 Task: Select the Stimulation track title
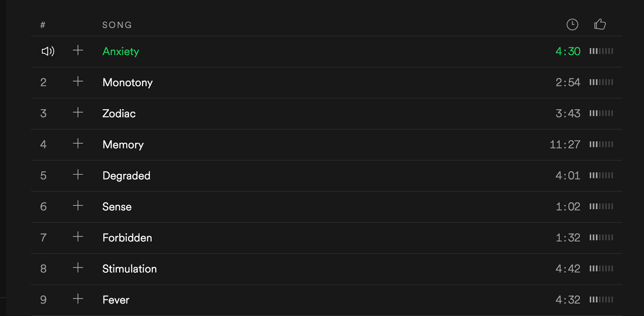[x=130, y=269]
